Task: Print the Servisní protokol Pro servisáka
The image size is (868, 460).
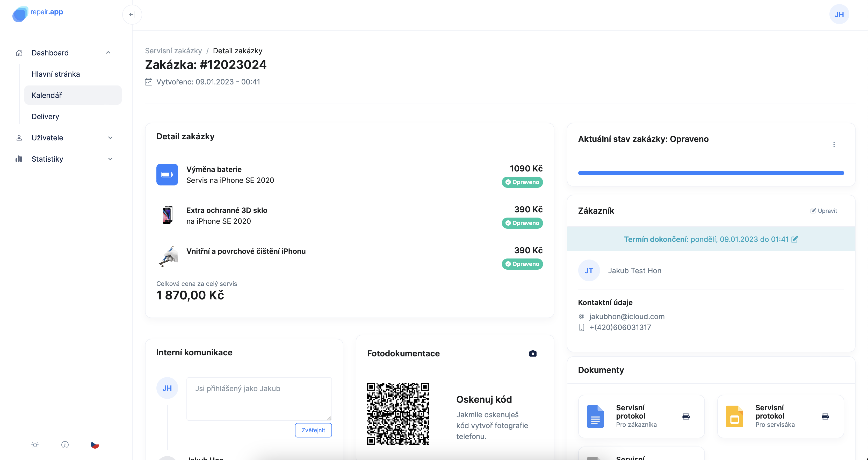Action: tap(825, 416)
